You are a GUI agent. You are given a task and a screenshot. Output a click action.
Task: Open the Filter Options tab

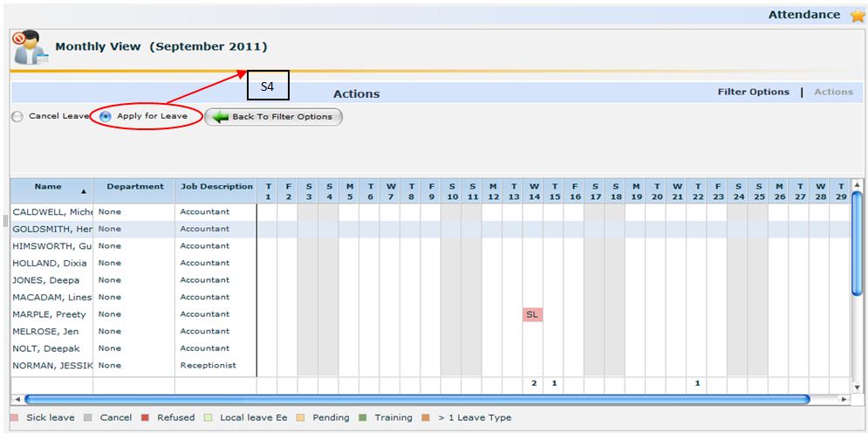pyautogui.click(x=753, y=92)
